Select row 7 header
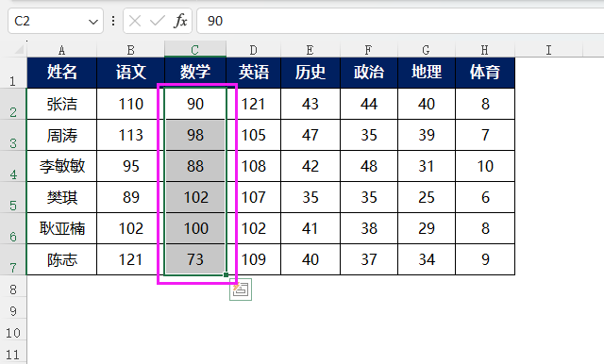This screenshot has height=364, width=604. tap(13, 259)
